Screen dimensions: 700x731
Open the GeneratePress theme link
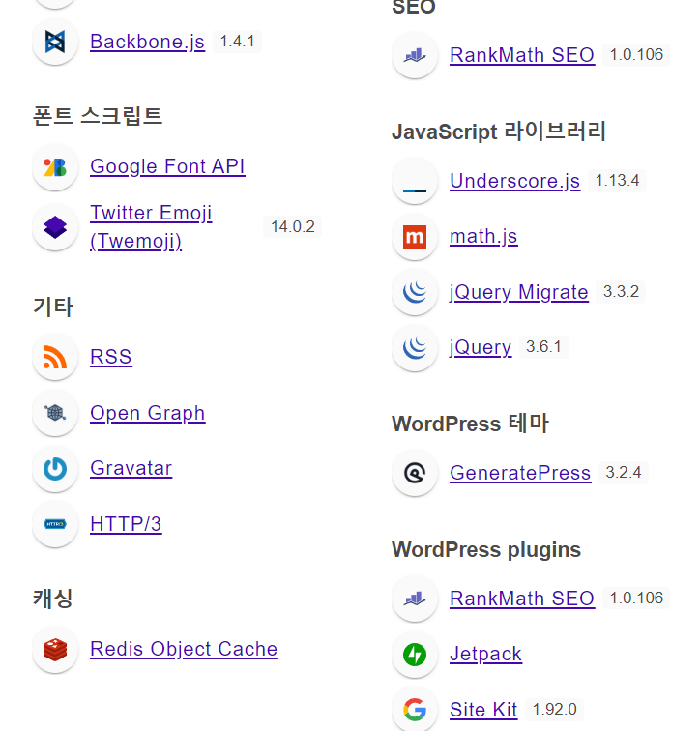click(520, 473)
